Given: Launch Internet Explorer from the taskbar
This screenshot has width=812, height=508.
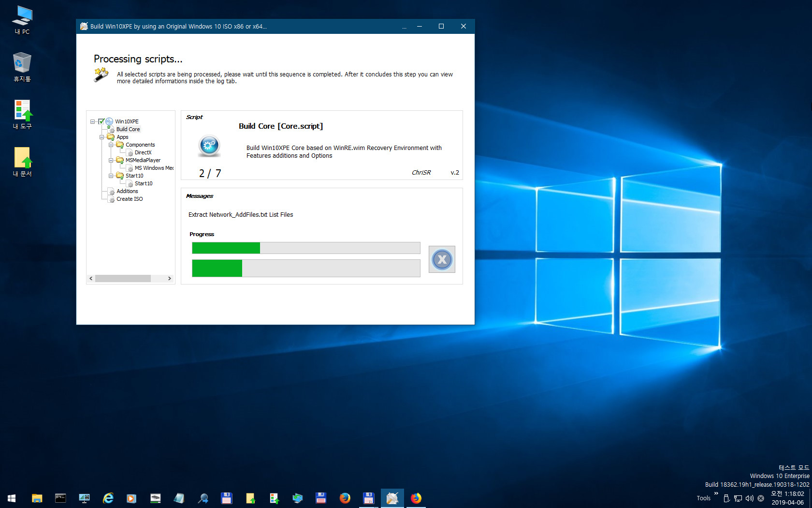Looking at the screenshot, I should tap(108, 498).
